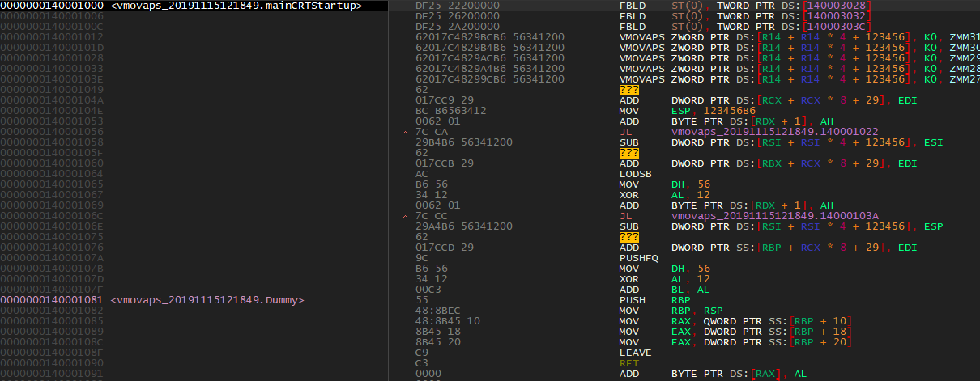Screen dimensions: 980x381
Task: Select the AC opcode byte
Action: [x=421, y=174]
